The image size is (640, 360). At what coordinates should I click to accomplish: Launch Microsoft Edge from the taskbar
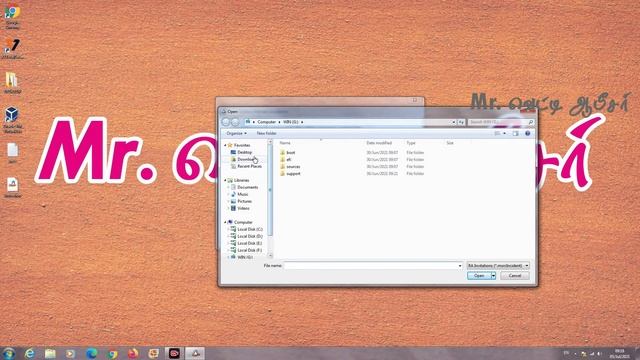tap(91, 353)
